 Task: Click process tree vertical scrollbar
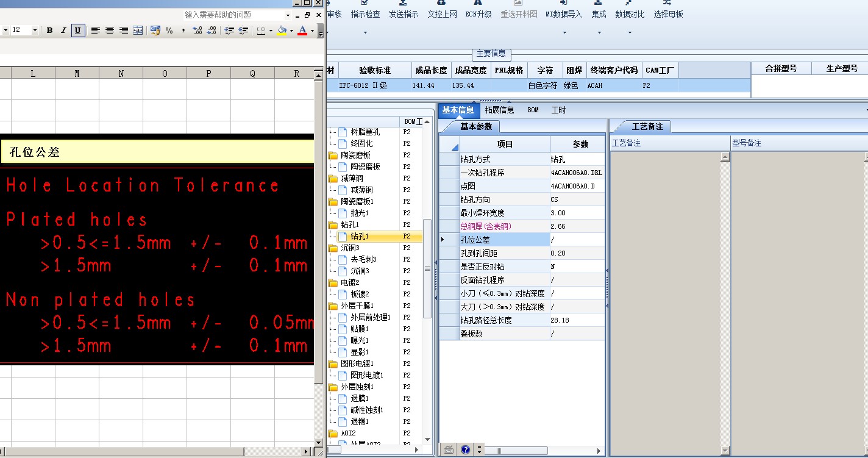427,268
